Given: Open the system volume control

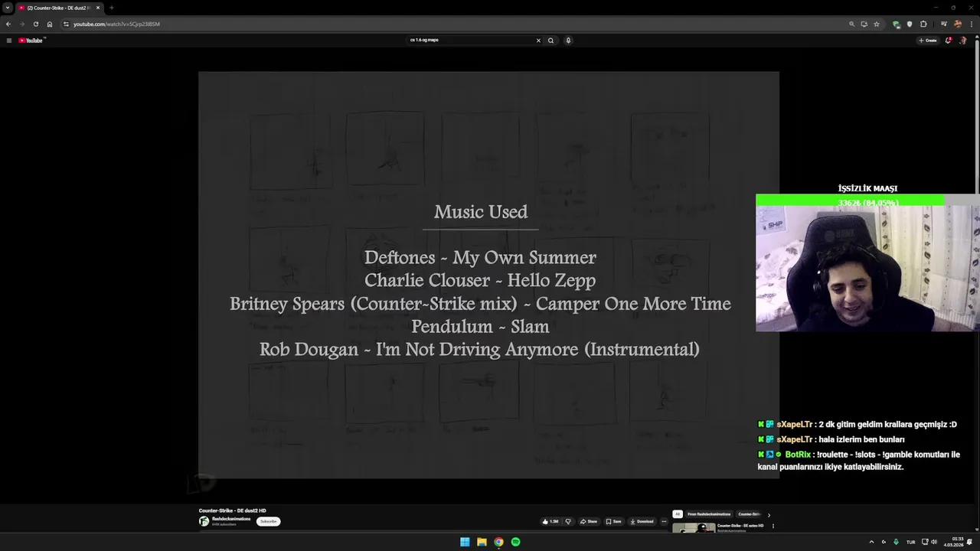Looking at the screenshot, I should [x=934, y=542].
